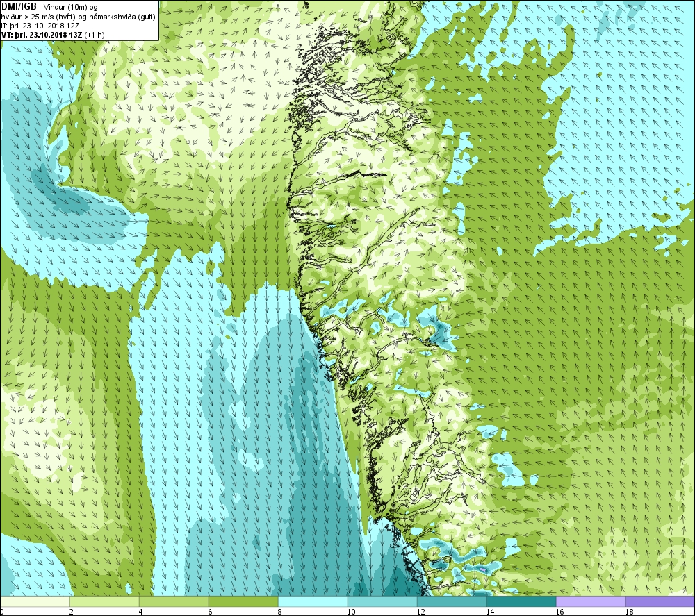Click the 12–14 m/s teal legend swatch
This screenshot has width=695, height=616.
point(452,601)
